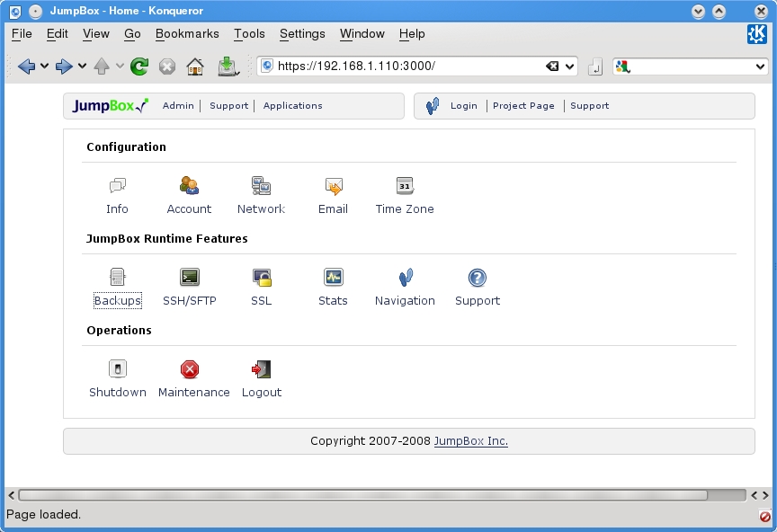
Task: Click the horizontal scrollbar at the bottom
Action: pos(382,495)
